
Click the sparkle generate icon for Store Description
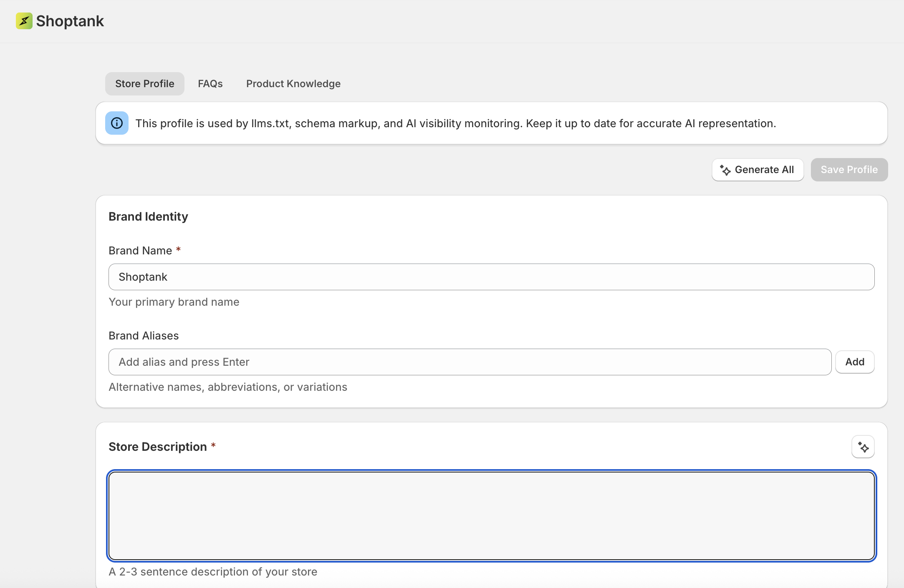863,447
